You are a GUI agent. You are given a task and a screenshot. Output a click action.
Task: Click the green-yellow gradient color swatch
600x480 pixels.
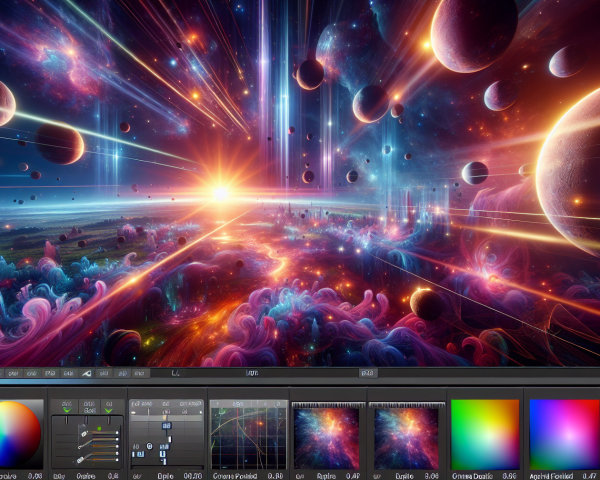coord(485,433)
